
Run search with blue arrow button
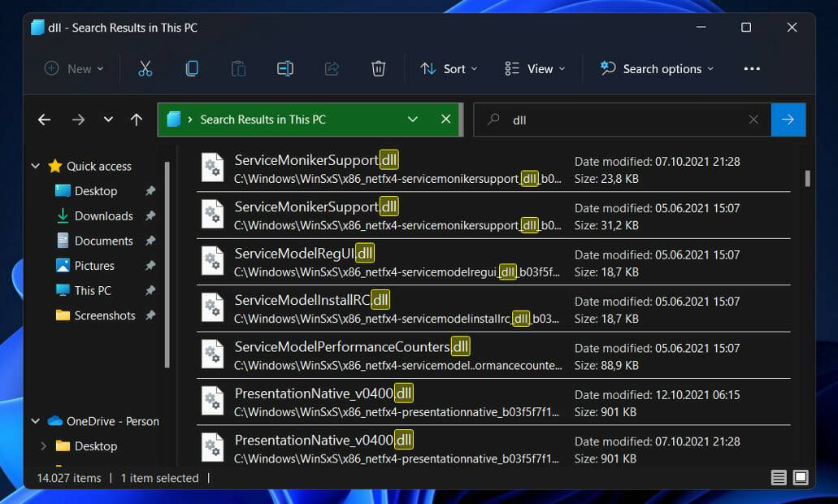788,119
